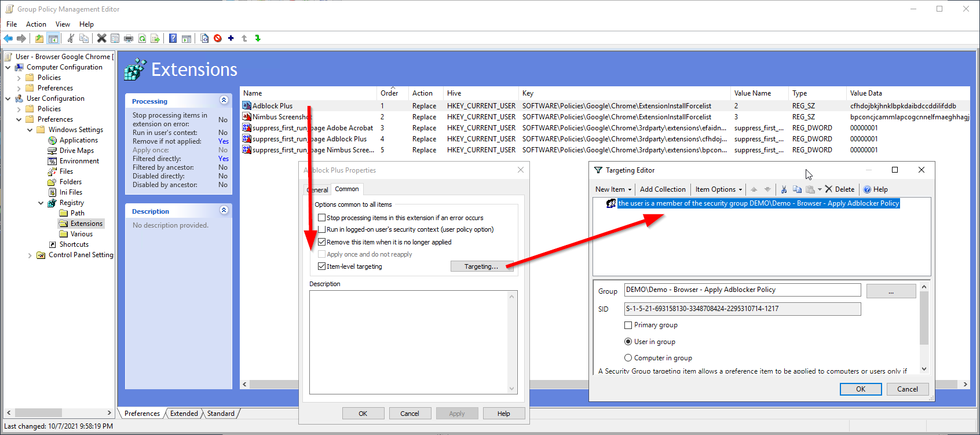Click OK in the Targeting Editor
Screen dimensions: 980x435
point(860,389)
